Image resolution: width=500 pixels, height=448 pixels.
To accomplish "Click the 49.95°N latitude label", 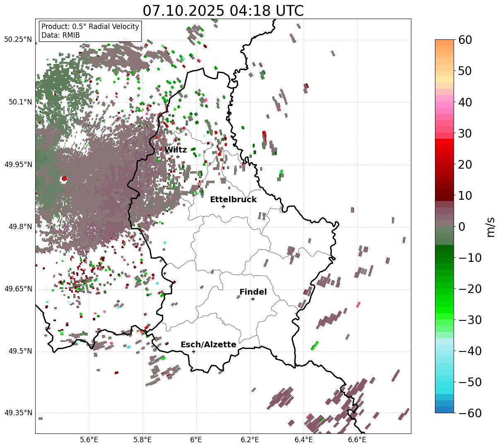I will click(18, 165).
